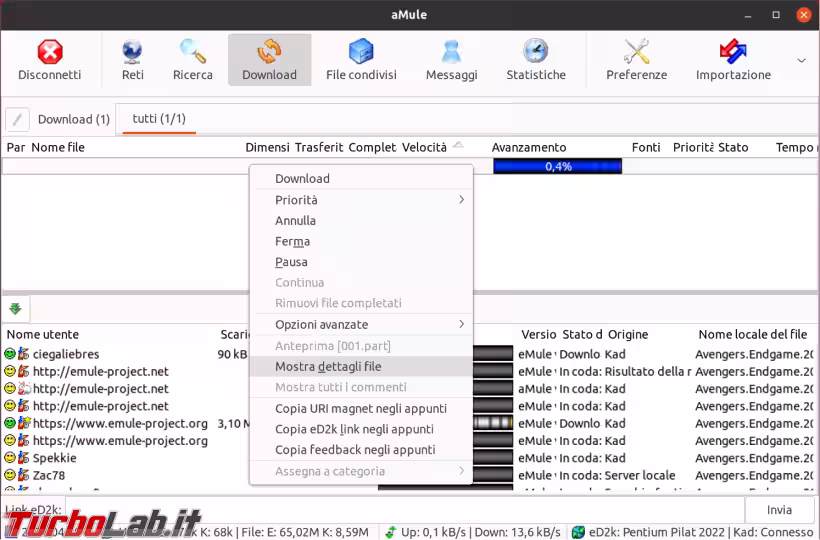This screenshot has width=820, height=540.
Task: Click the eD2k: Pentium Pilat 2022 status text
Action: (x=657, y=532)
